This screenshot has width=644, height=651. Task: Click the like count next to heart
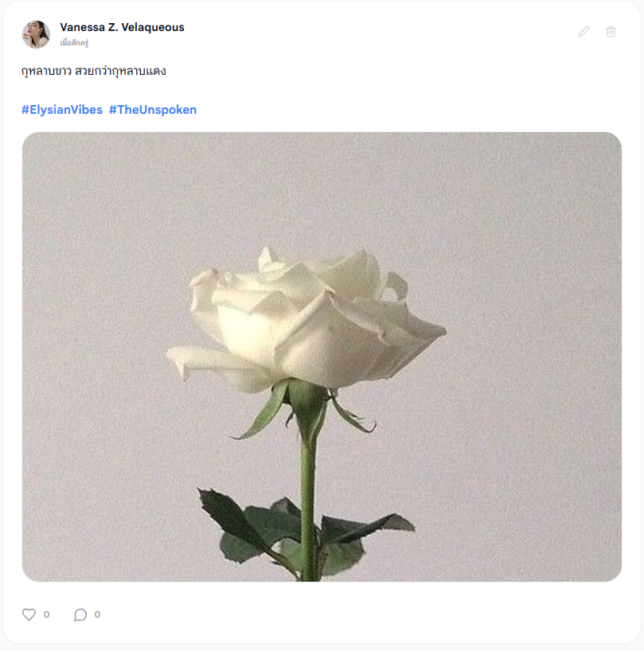click(x=46, y=614)
